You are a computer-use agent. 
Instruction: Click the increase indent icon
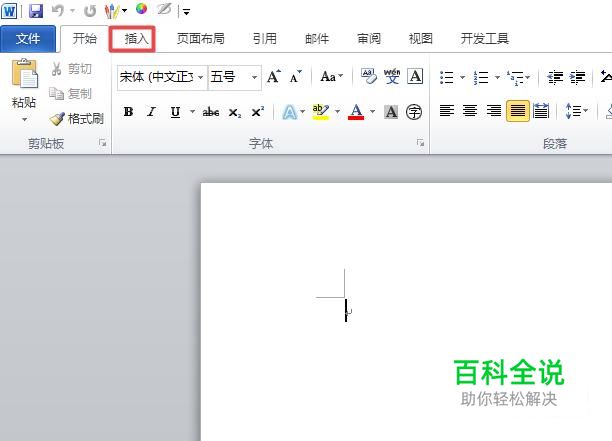577,77
